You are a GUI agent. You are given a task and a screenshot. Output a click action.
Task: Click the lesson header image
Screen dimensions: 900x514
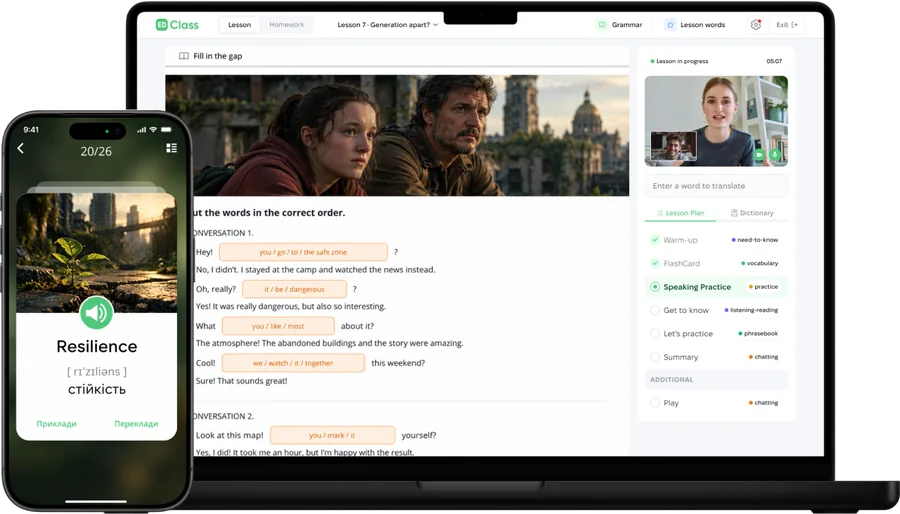point(397,135)
